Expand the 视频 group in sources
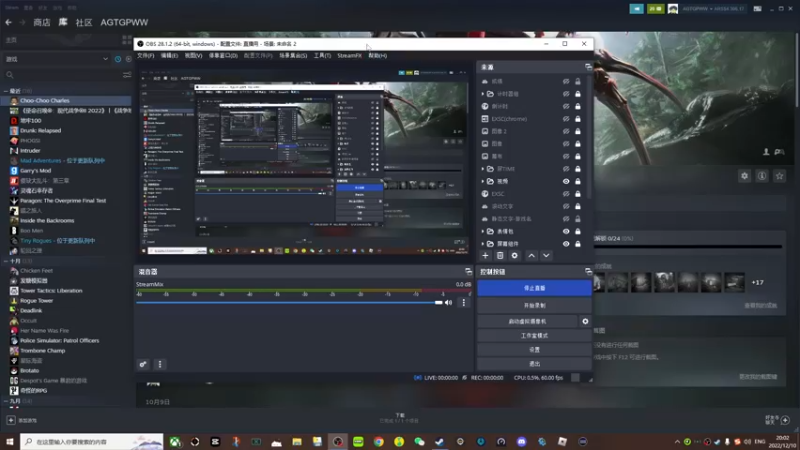800x450 pixels. pos(483,181)
